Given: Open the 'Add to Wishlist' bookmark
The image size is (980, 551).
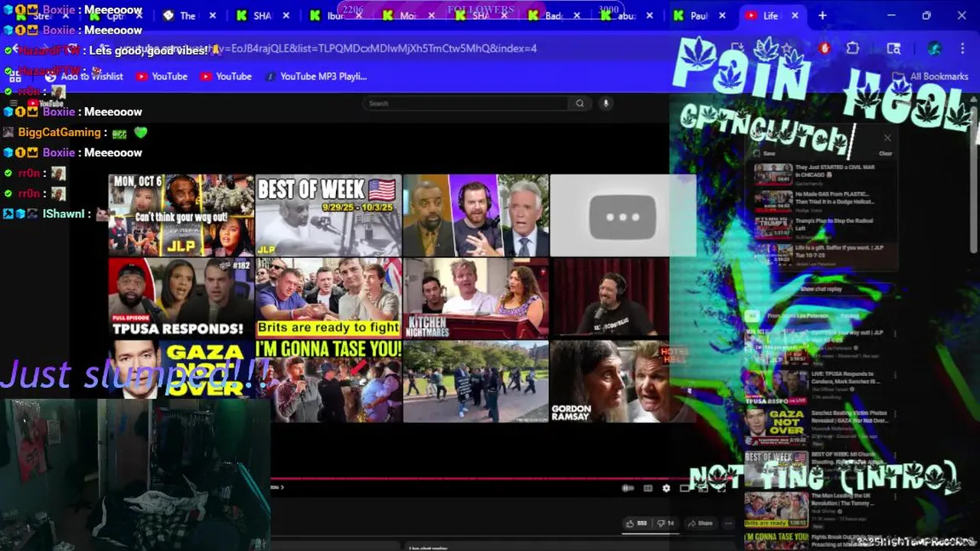Looking at the screenshot, I should 85,77.
